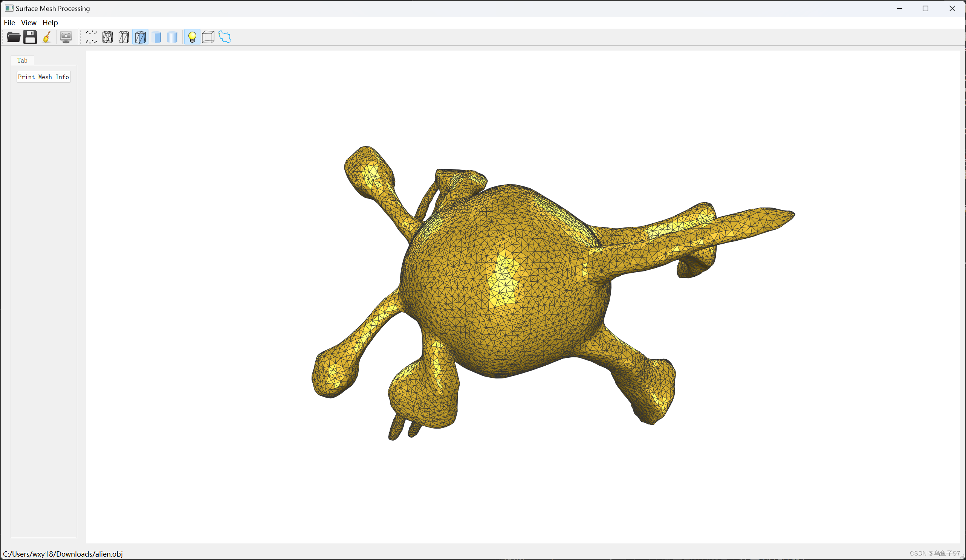Take a screenshot of the viewport
This screenshot has height=560, width=966.
point(66,37)
